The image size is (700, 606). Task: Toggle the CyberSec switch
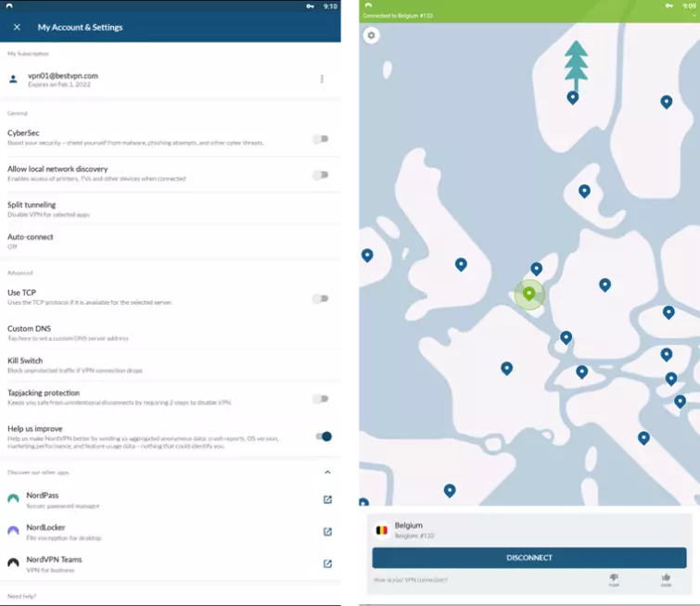tap(321, 139)
